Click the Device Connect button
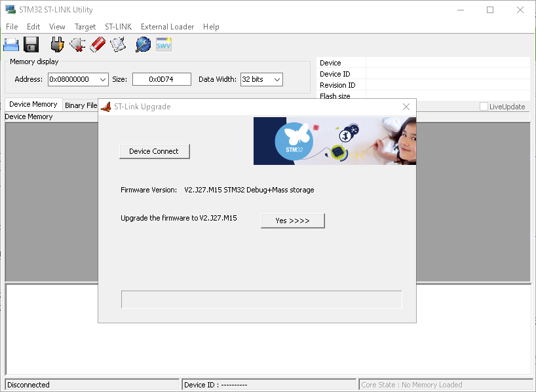The height and width of the screenshot is (392, 536). pos(155,152)
